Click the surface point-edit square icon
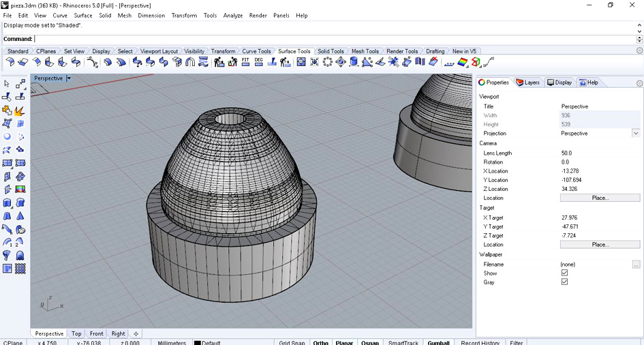Image resolution: width=644 pixels, height=345 pixels. [301, 62]
